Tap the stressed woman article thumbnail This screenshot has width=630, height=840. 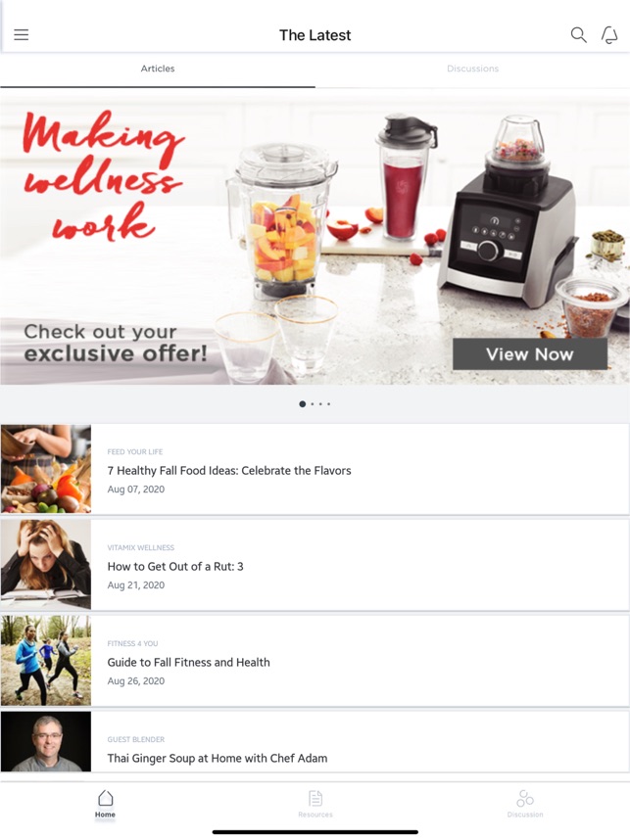(x=46, y=565)
